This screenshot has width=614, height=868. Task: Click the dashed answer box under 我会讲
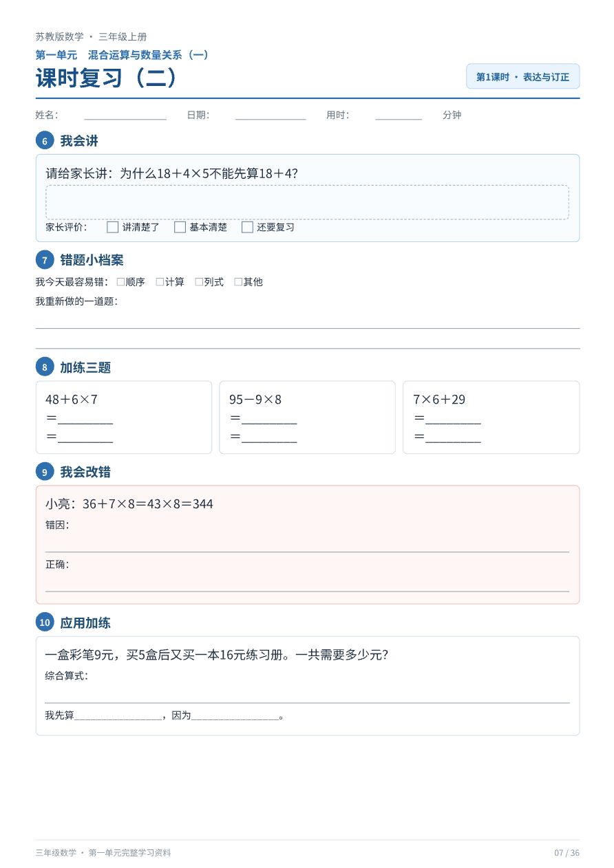307,202
